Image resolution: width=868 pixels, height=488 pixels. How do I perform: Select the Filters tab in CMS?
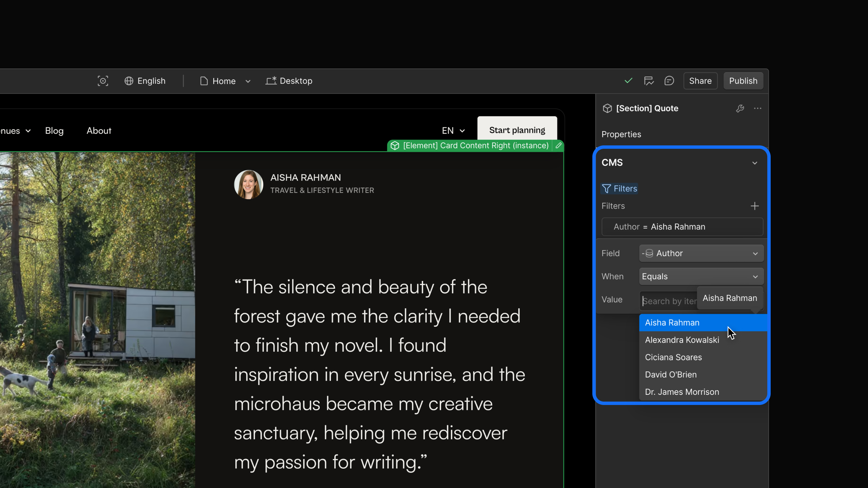click(x=619, y=188)
